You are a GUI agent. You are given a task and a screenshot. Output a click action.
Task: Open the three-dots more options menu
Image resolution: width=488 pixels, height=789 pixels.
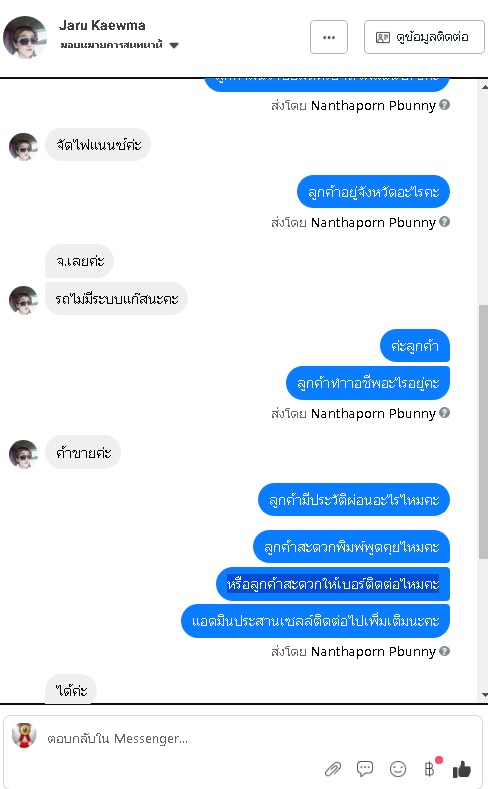click(x=329, y=37)
